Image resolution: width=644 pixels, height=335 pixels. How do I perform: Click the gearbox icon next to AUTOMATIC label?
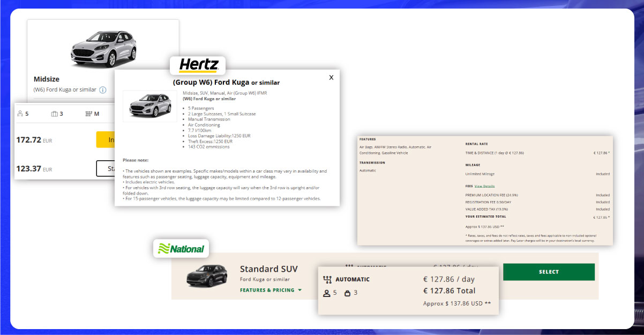pos(328,279)
